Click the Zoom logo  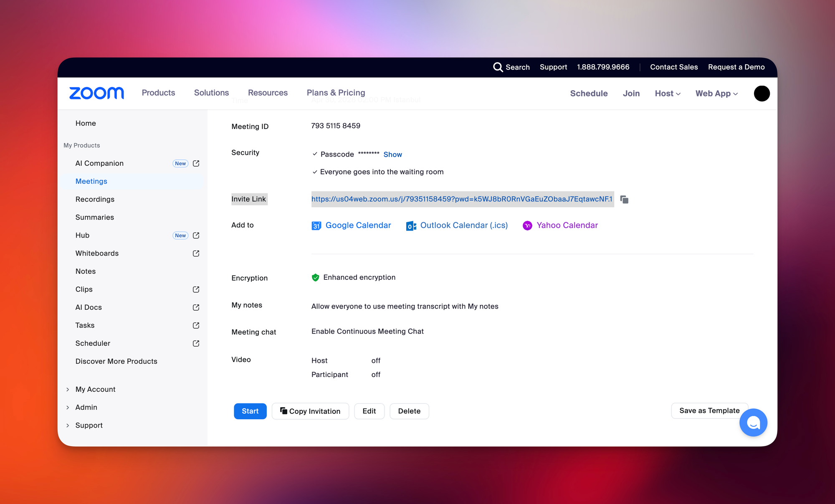point(96,93)
